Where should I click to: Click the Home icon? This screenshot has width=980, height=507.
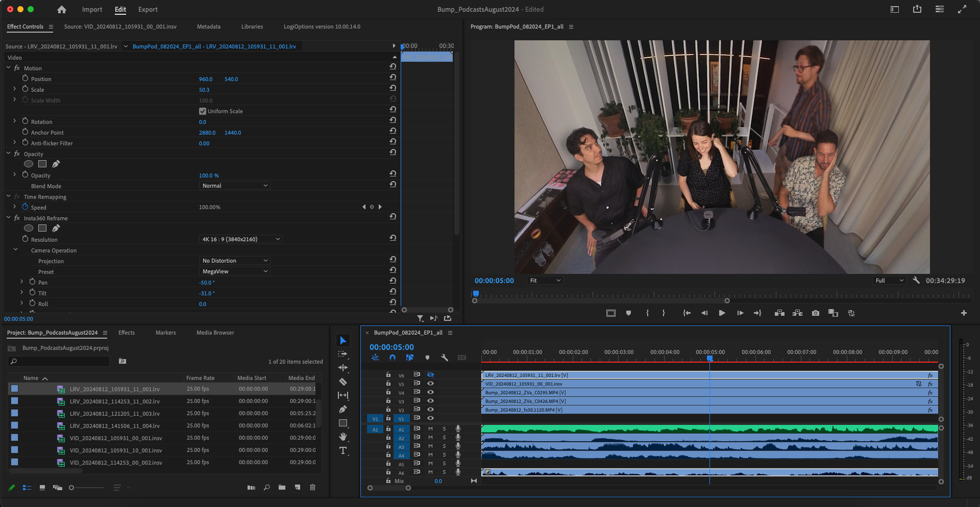click(x=62, y=9)
